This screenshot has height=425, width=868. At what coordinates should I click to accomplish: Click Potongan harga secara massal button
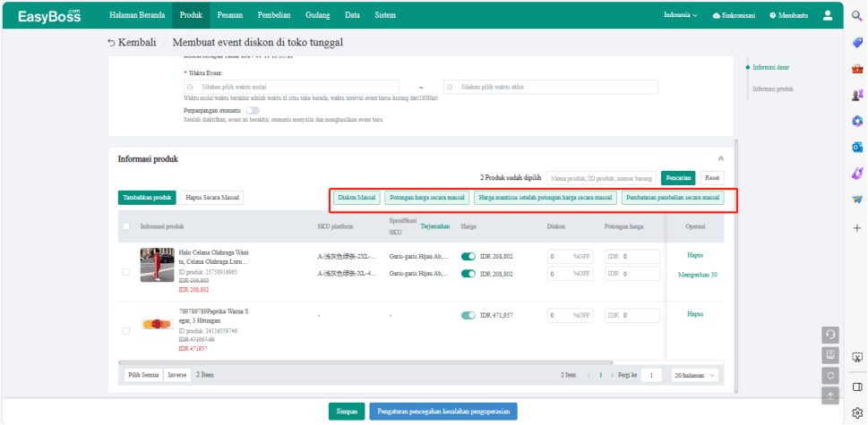[x=426, y=198]
